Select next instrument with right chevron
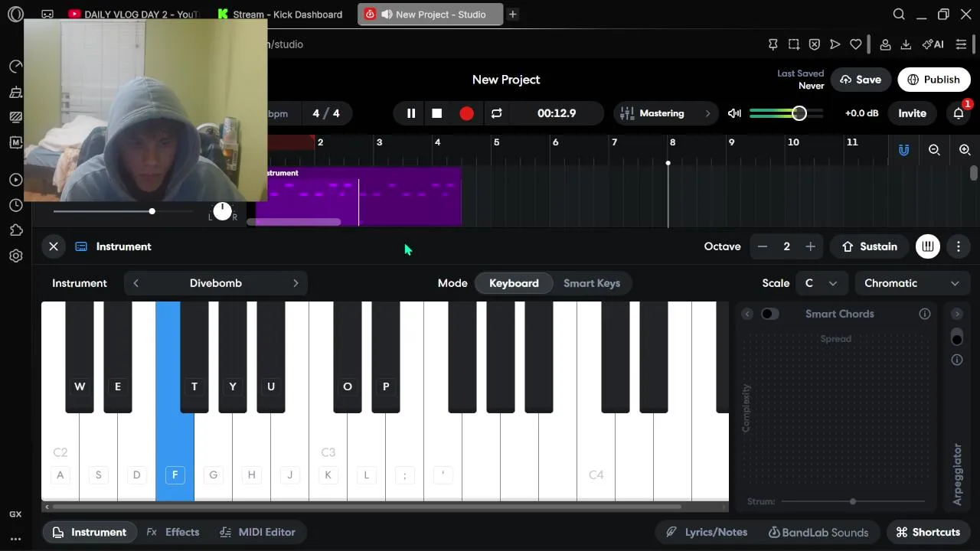This screenshot has height=551, width=980. pyautogui.click(x=296, y=283)
